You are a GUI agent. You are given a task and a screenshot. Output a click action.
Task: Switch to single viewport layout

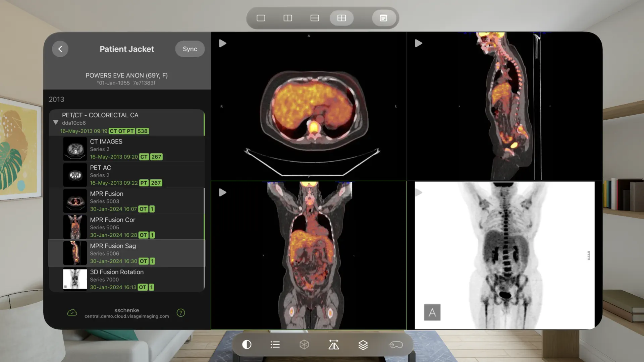[x=261, y=18]
